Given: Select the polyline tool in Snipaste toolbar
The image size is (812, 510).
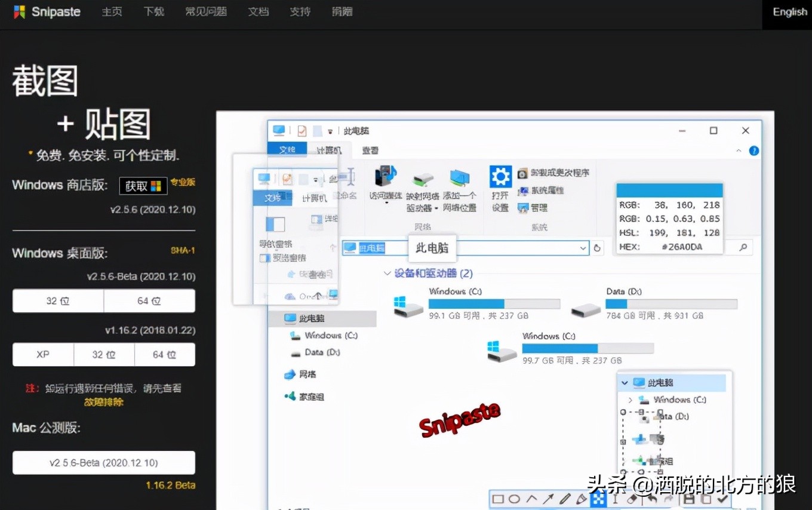Looking at the screenshot, I should point(531,499).
